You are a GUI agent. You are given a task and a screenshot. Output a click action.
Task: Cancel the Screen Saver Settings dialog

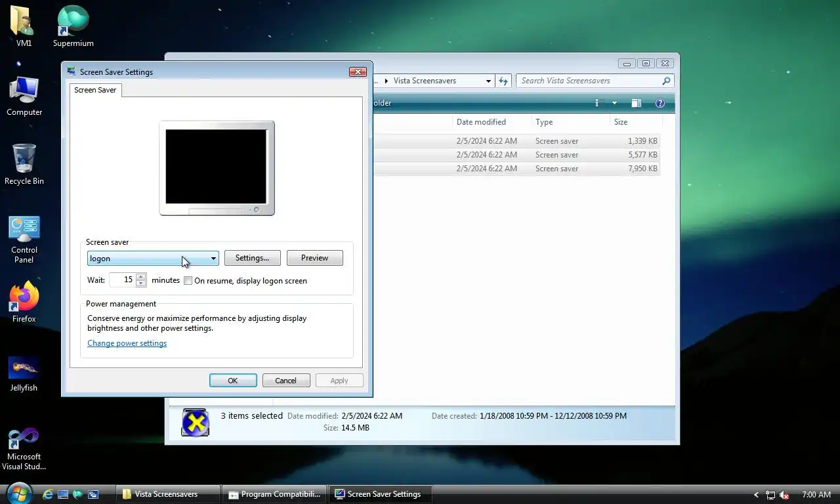click(286, 381)
